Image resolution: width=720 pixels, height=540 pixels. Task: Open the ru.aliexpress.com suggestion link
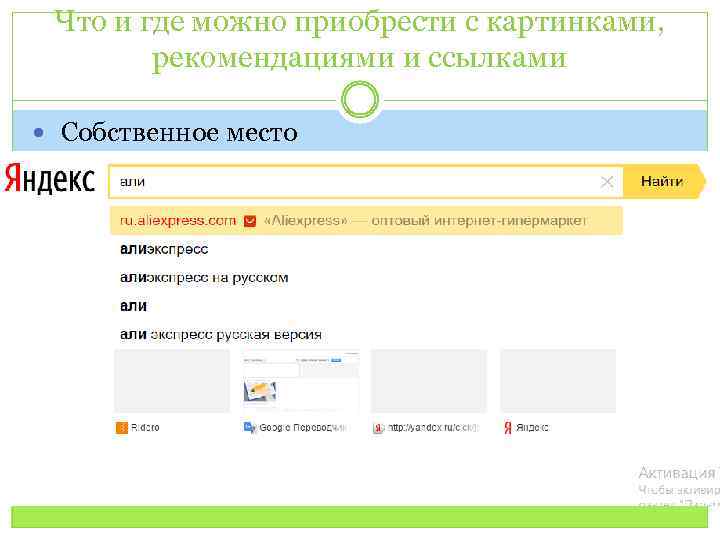tap(178, 221)
